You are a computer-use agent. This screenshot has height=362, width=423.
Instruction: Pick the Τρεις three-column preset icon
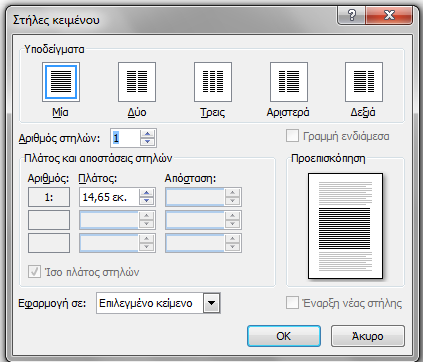click(213, 82)
